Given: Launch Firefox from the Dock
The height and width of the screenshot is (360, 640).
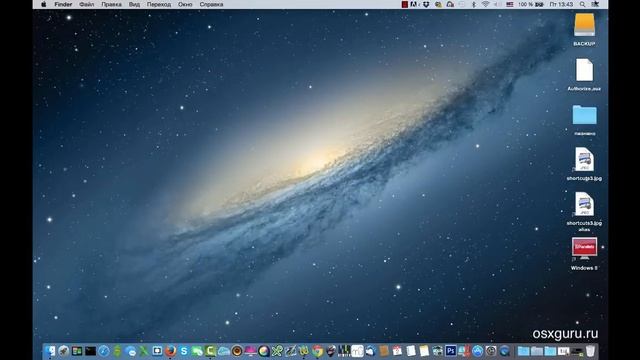Looking at the screenshot, I should pyautogui.click(x=171, y=351).
